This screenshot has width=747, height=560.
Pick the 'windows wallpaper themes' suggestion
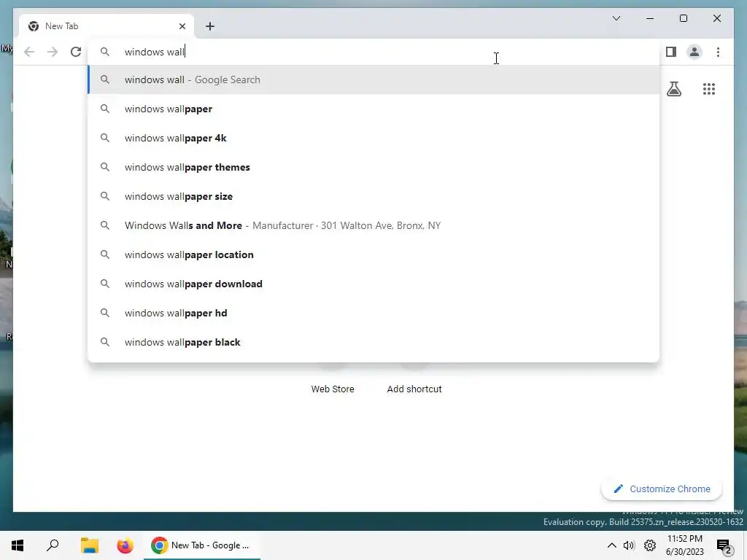[x=373, y=167]
